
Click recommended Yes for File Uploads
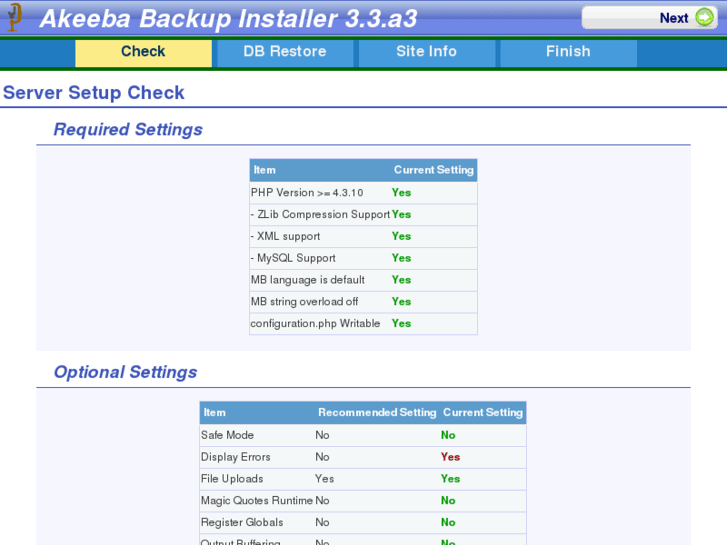coord(325,479)
